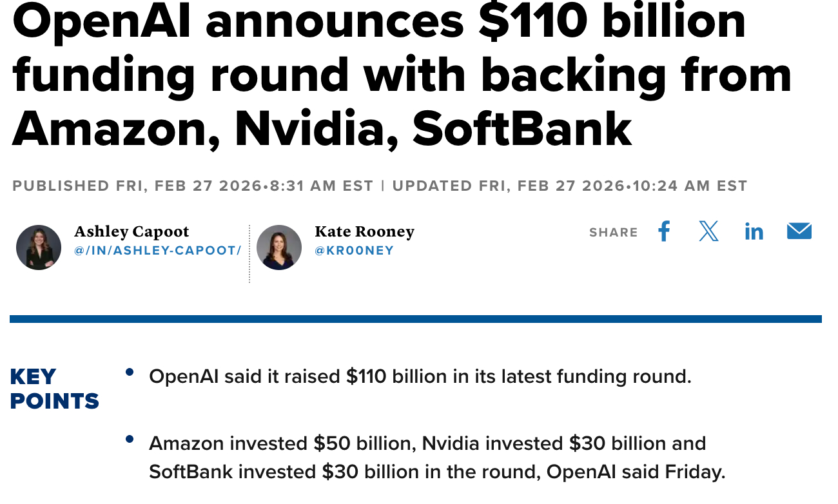Click the bullet before the first key point
838x504 pixels.
pos(130,372)
